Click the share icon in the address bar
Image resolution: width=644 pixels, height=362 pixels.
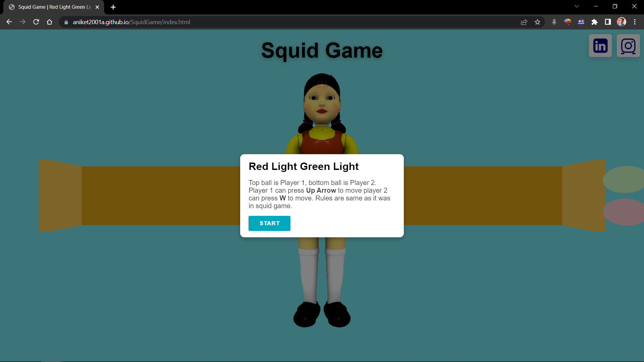pyautogui.click(x=524, y=22)
